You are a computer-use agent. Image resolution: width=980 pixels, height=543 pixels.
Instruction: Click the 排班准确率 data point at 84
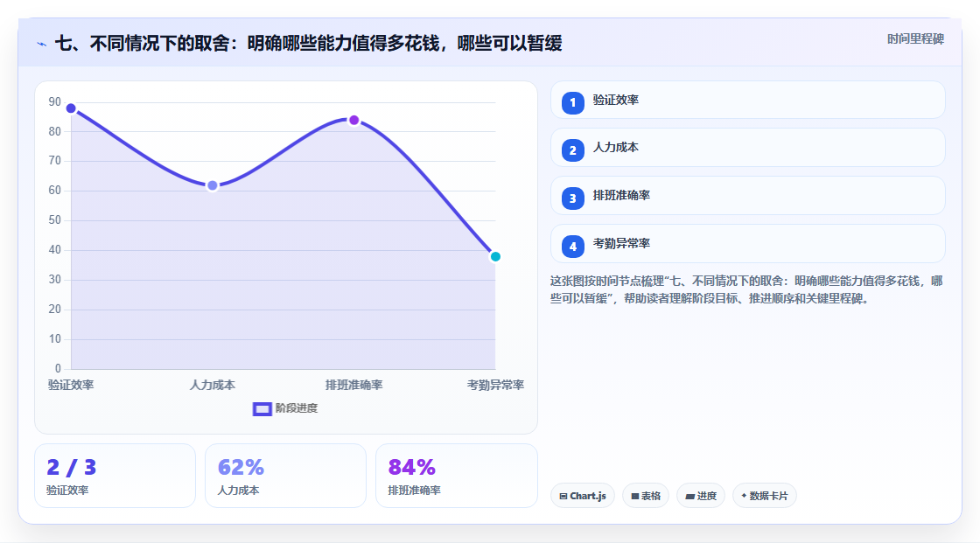(354, 120)
